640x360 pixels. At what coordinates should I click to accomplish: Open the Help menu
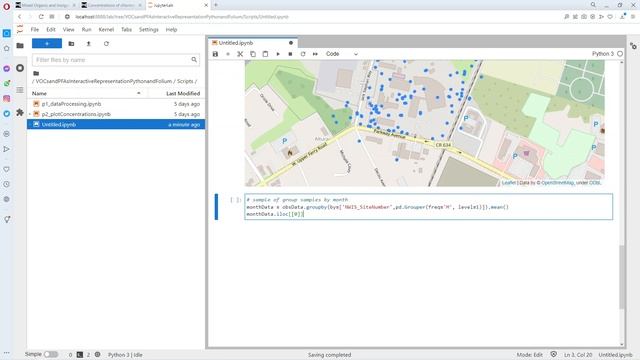171,30
